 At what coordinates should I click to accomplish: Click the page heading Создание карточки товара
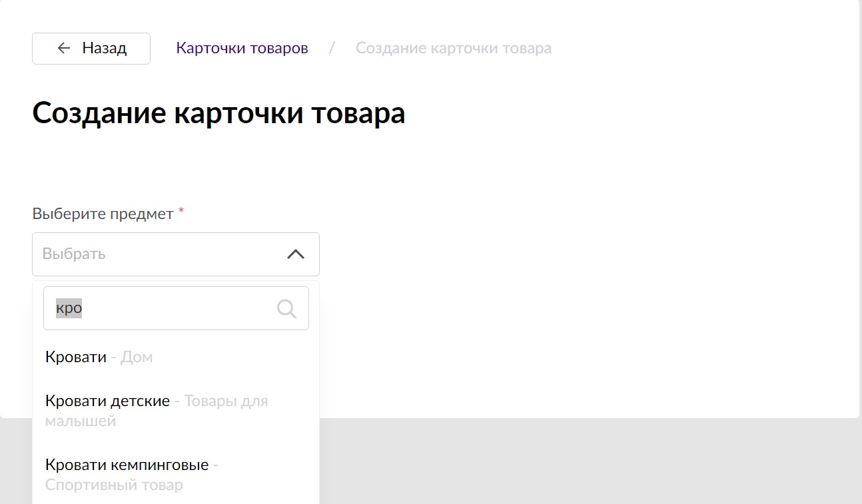[x=218, y=114]
